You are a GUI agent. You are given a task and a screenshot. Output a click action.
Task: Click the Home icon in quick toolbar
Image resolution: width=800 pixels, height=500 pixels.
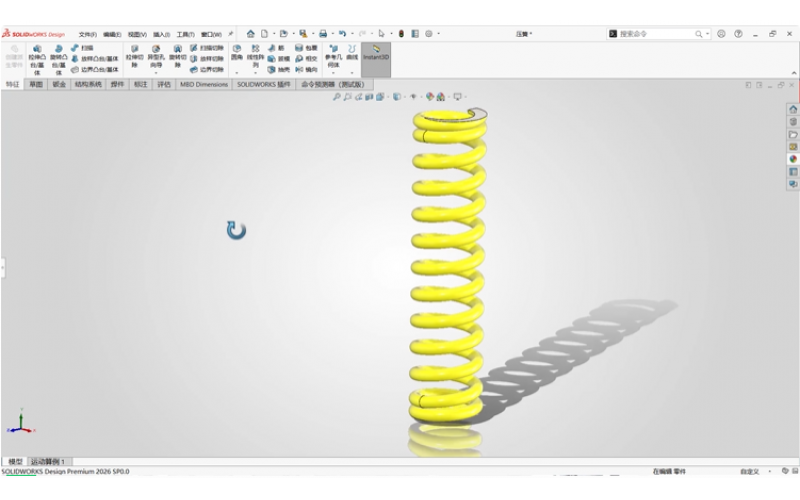(251, 34)
